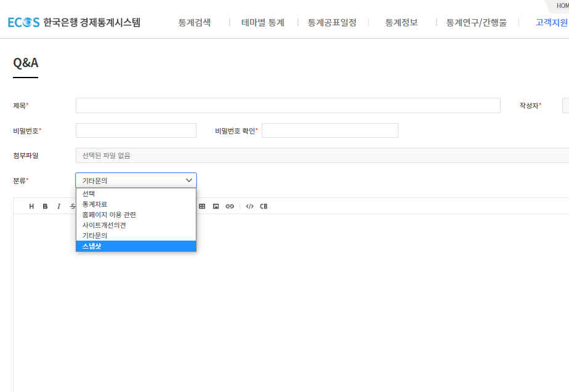This screenshot has height=392, width=569.
Task: Click the ECOS logo
Action: click(23, 23)
